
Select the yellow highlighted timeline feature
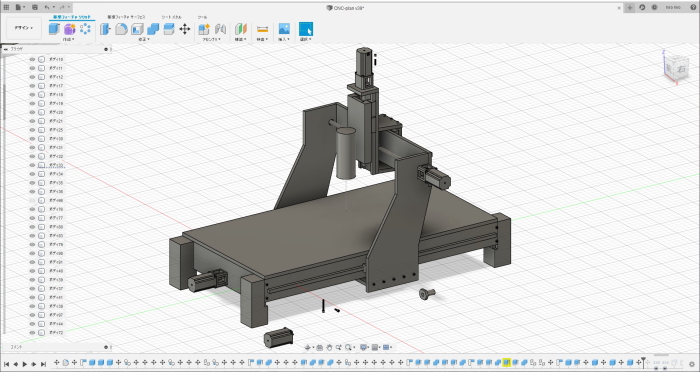[506, 363]
